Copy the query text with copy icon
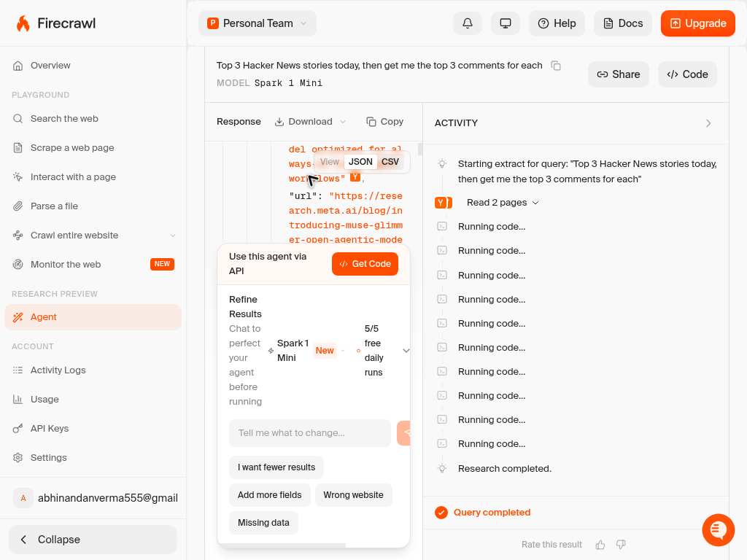Viewport: 747px width, 560px height. click(555, 65)
